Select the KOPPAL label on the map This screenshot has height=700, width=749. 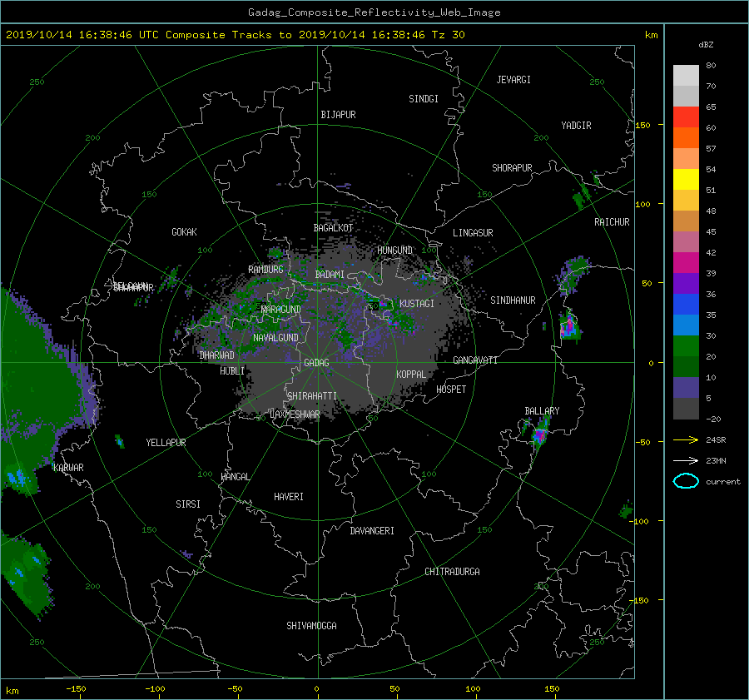coord(411,374)
